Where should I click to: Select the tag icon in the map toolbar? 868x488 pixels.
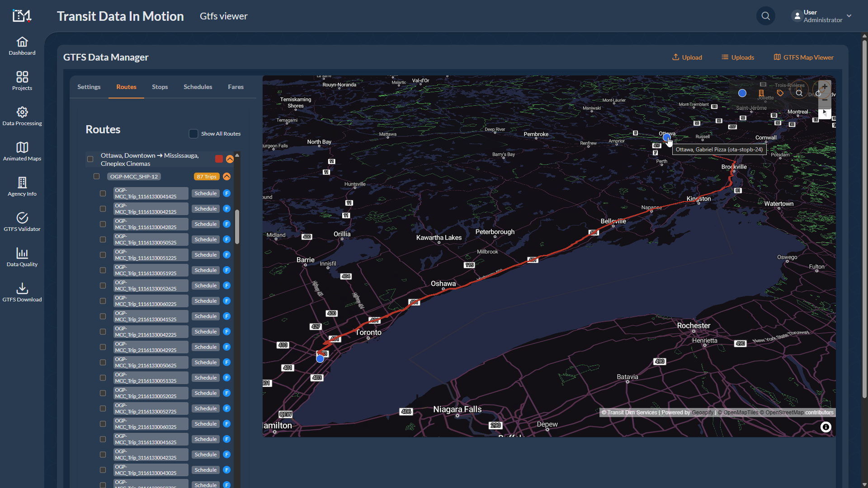(x=780, y=93)
